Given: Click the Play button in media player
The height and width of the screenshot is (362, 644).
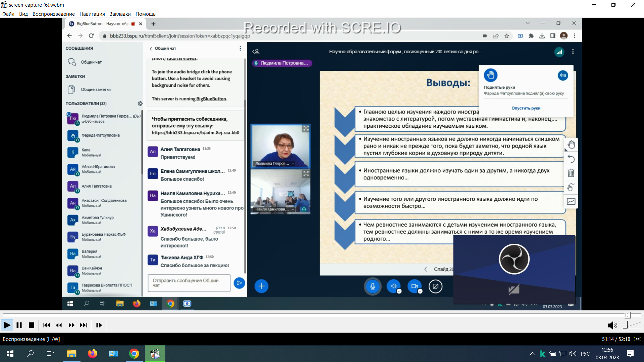Looking at the screenshot, I should 7,325.
